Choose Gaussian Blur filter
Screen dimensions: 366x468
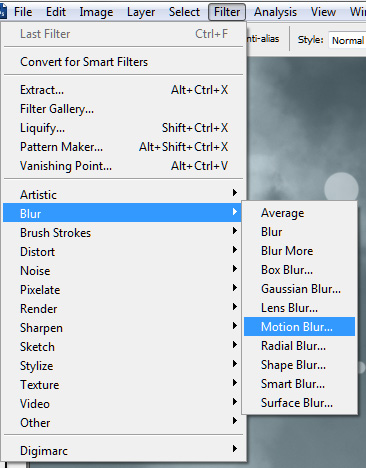pos(299,289)
